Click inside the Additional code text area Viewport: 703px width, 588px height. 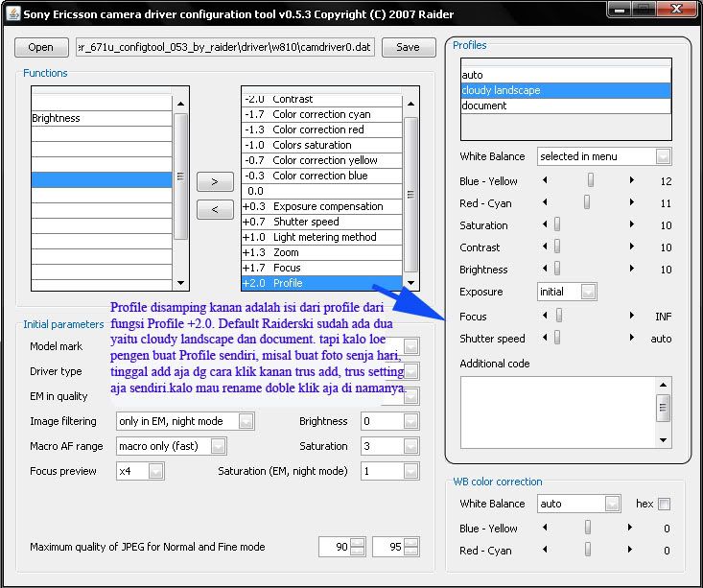(x=558, y=412)
